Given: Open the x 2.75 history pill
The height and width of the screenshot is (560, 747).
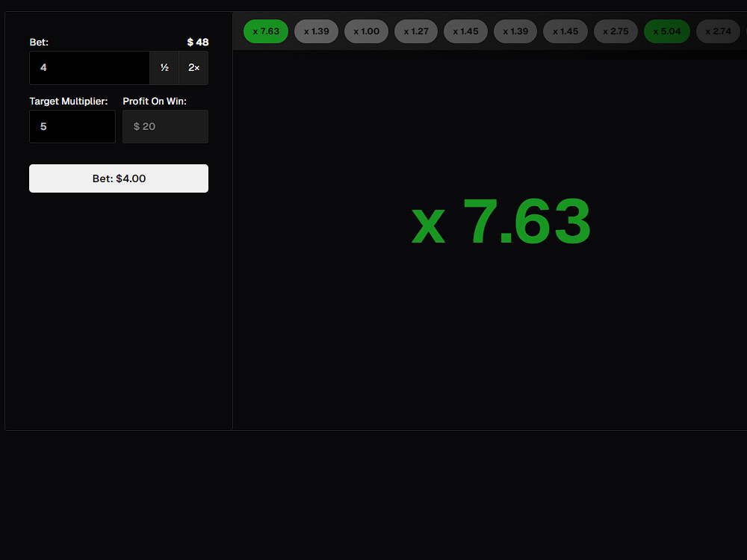Looking at the screenshot, I should tap(616, 31).
